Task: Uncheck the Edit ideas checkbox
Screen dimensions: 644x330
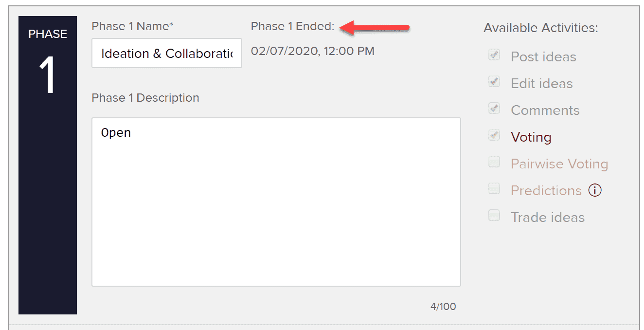Action: click(x=494, y=82)
